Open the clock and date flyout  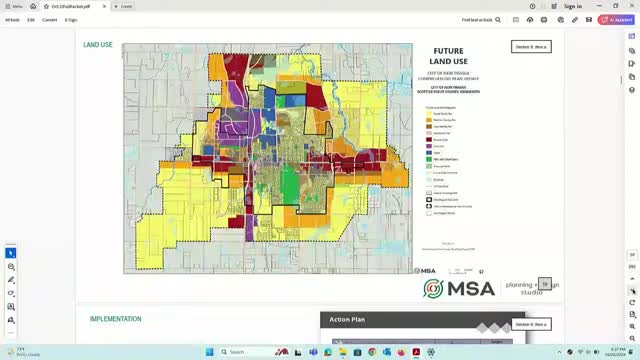[618, 352]
